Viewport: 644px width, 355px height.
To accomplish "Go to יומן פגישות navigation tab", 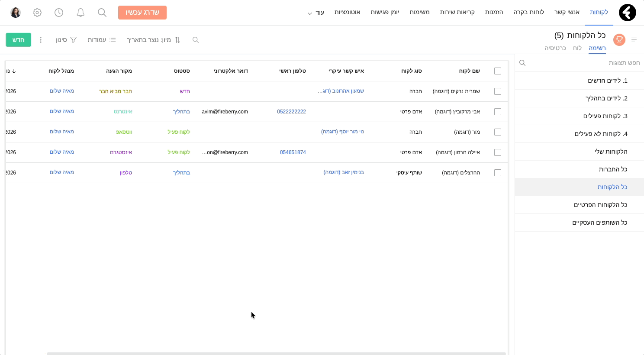I will [x=385, y=12].
